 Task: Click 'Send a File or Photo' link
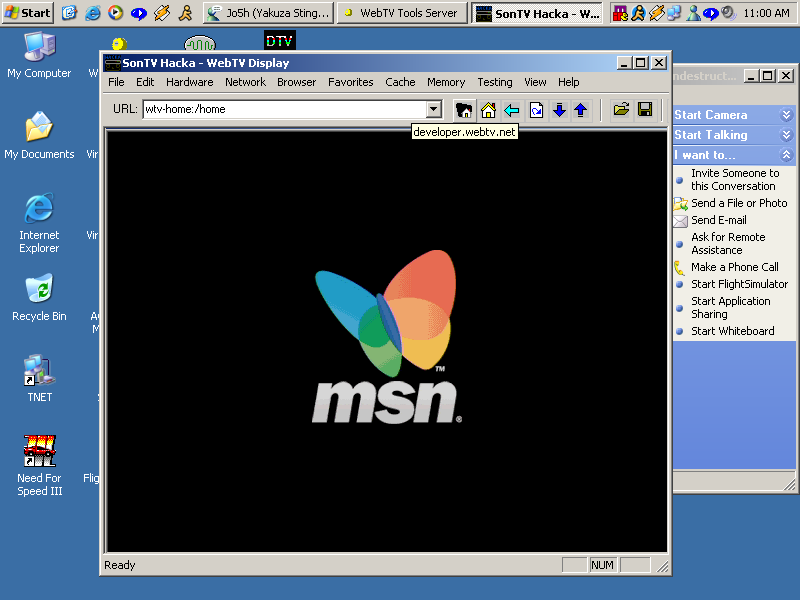point(739,203)
